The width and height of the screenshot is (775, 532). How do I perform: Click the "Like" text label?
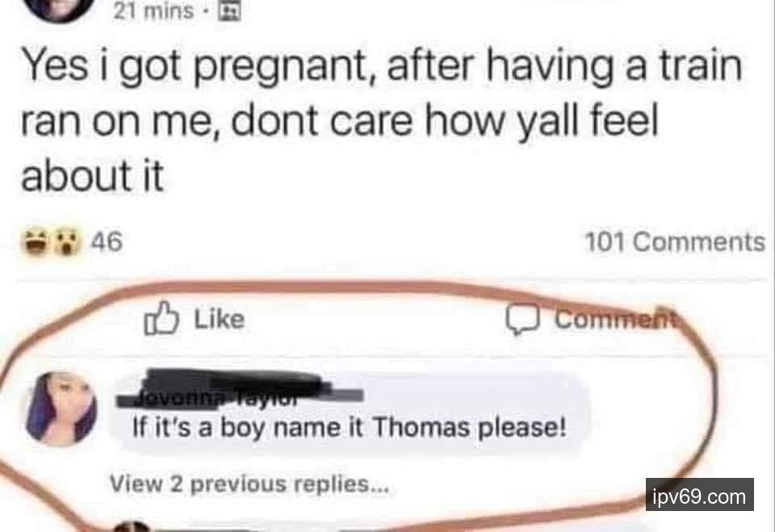[219, 319]
